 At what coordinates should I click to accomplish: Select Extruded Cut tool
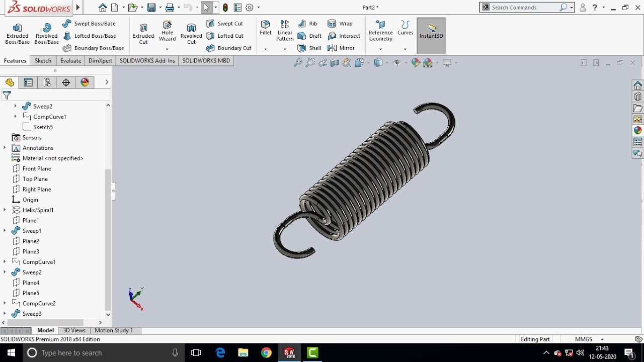(x=143, y=34)
